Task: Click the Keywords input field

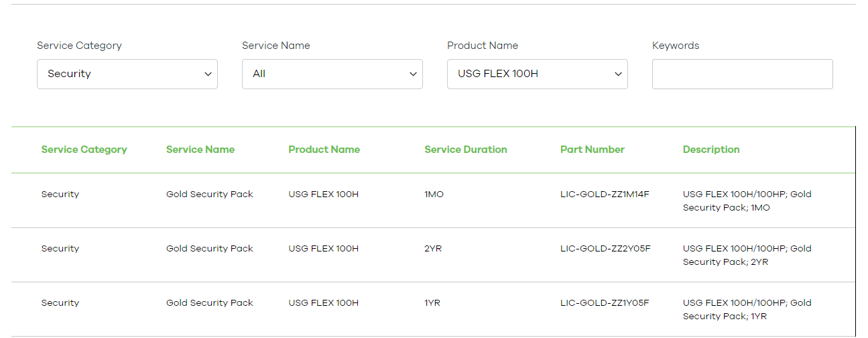Action: (742, 74)
